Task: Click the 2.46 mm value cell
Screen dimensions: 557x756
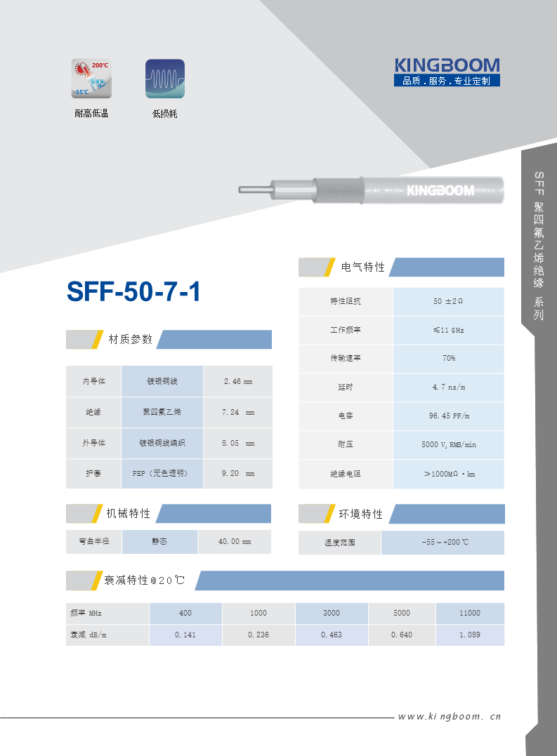Action: [x=238, y=381]
